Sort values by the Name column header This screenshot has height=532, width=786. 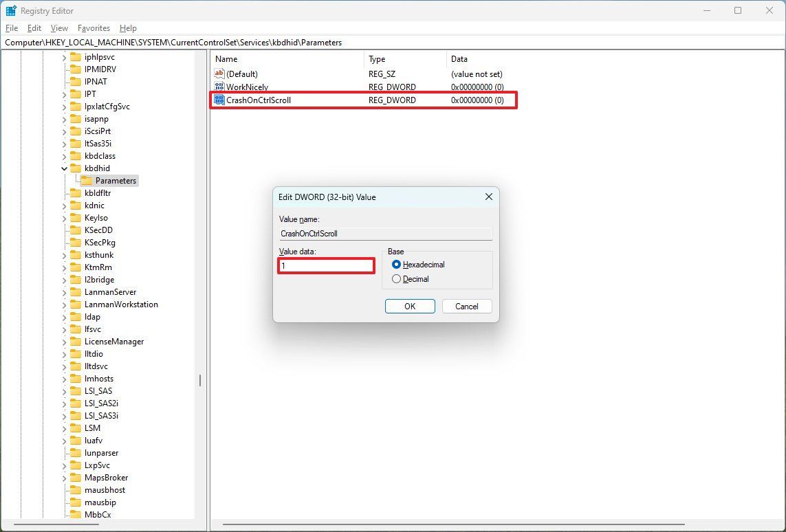(287, 58)
